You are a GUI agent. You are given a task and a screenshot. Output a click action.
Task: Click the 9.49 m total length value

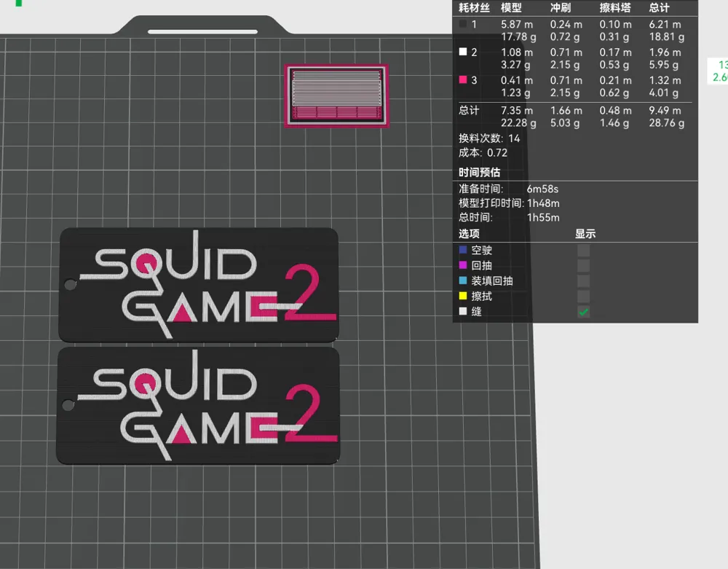coord(665,111)
